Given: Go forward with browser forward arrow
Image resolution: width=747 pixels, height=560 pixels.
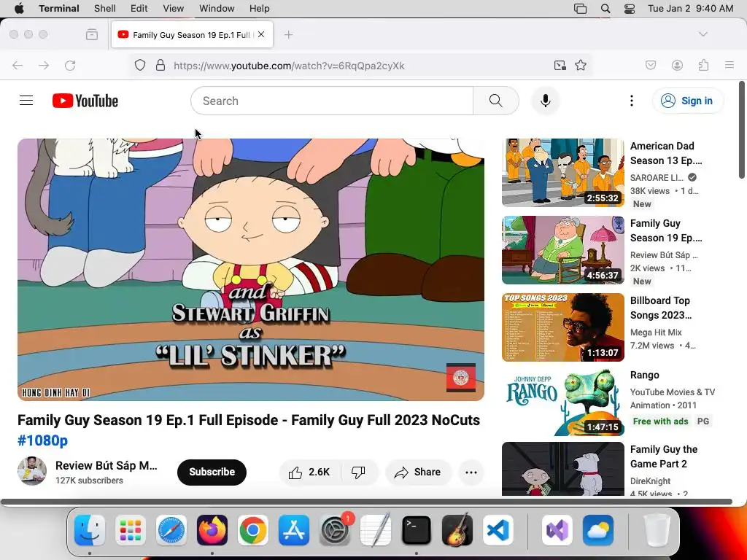Looking at the screenshot, I should pyautogui.click(x=44, y=65).
